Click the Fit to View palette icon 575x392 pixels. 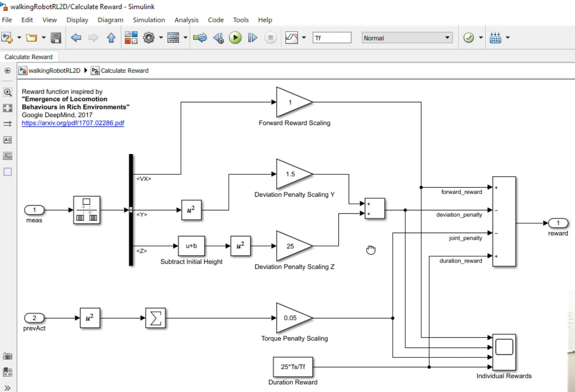tap(8, 108)
